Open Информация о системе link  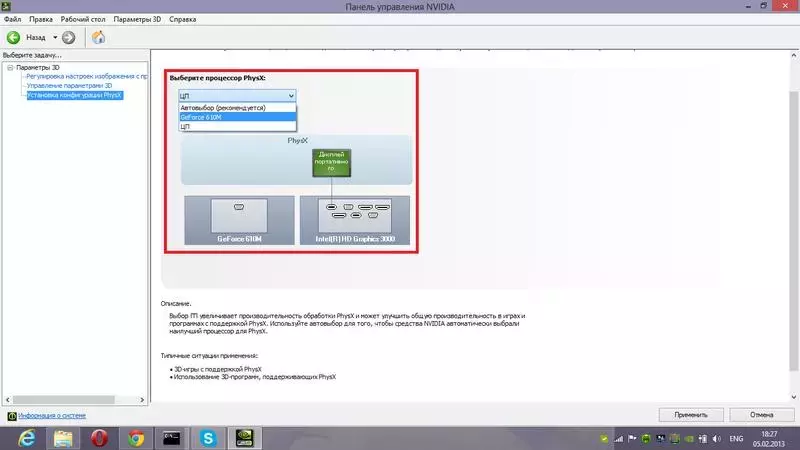(x=52, y=416)
